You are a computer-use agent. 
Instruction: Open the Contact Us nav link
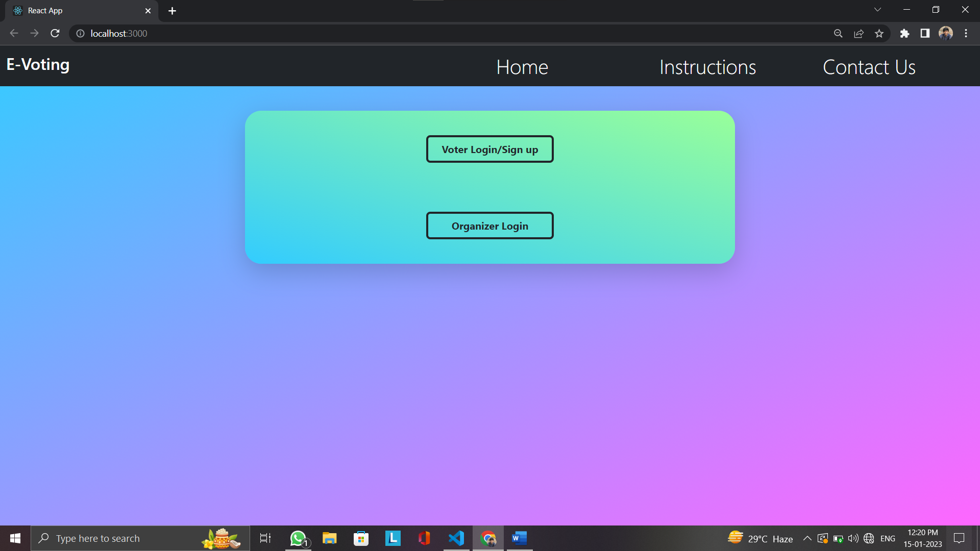point(869,67)
